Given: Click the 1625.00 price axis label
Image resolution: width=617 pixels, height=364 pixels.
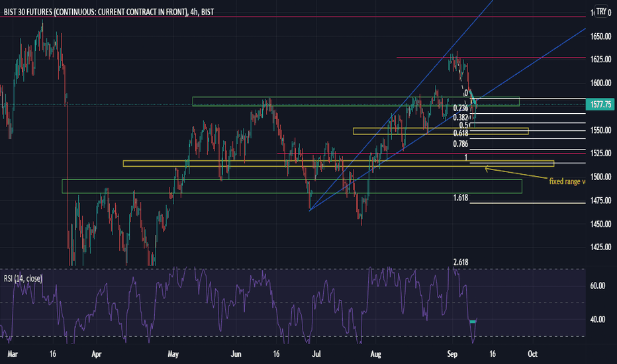Looking at the screenshot, I should 601,60.
